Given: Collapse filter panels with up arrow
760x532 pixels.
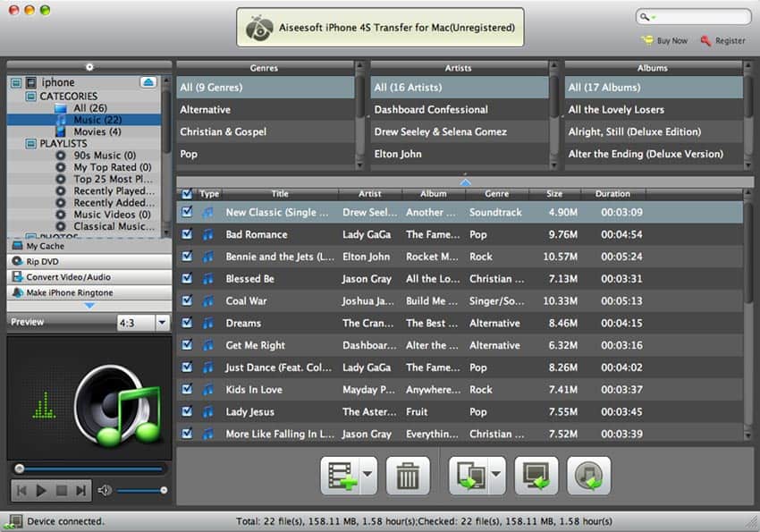Looking at the screenshot, I should pyautogui.click(x=465, y=182).
